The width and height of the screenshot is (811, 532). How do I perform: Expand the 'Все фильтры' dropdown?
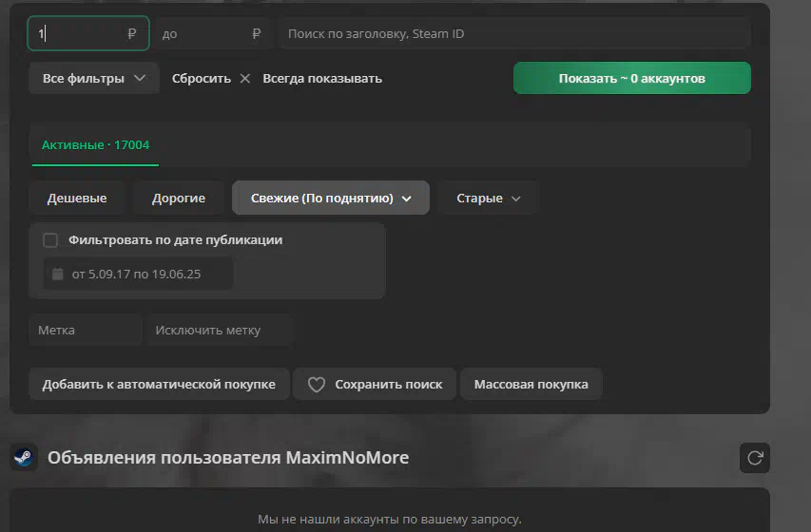(93, 79)
